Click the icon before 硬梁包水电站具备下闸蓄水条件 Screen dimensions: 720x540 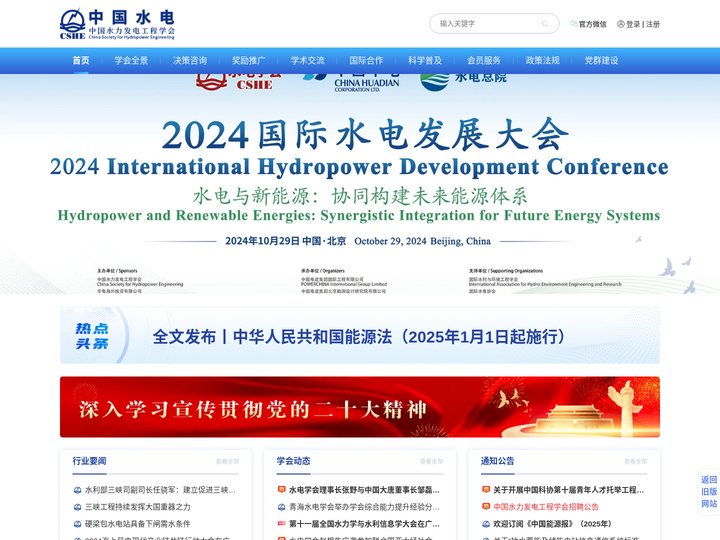click(78, 524)
